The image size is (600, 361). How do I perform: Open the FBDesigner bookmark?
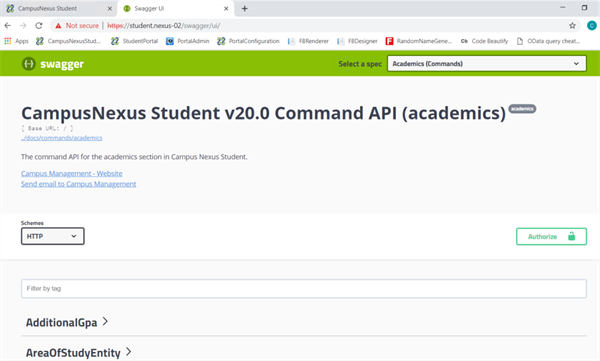357,41
